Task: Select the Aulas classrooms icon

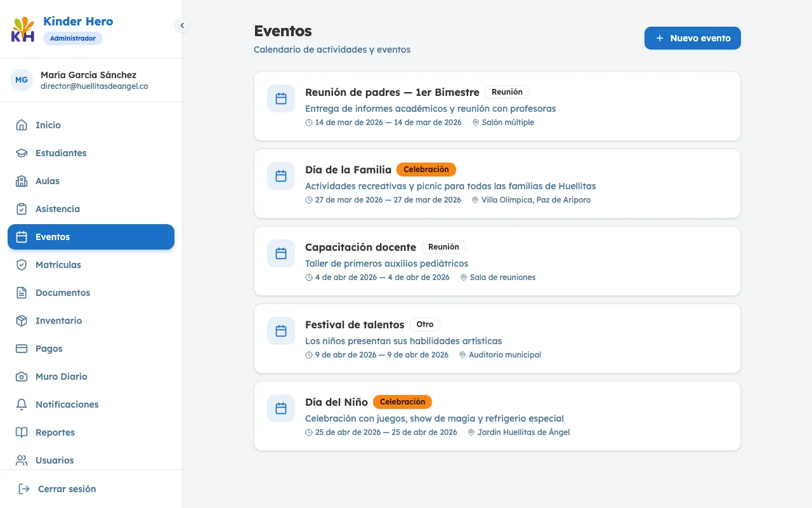Action: (x=21, y=181)
